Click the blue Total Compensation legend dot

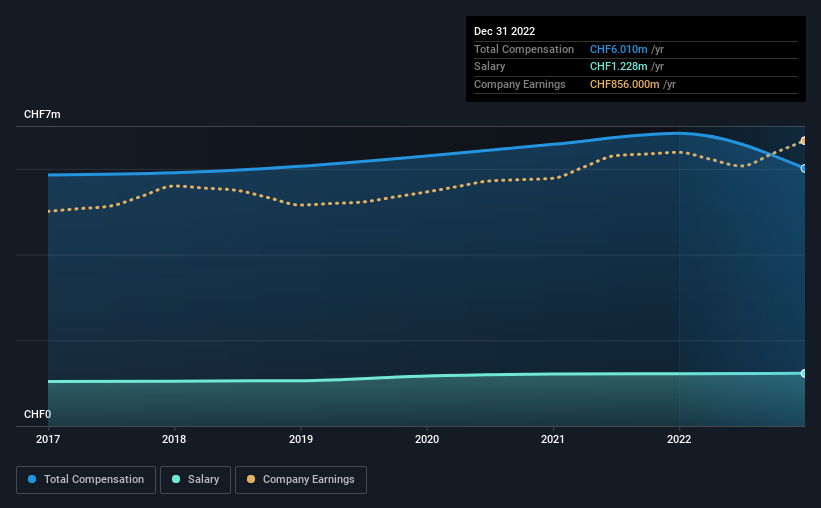tap(32, 479)
